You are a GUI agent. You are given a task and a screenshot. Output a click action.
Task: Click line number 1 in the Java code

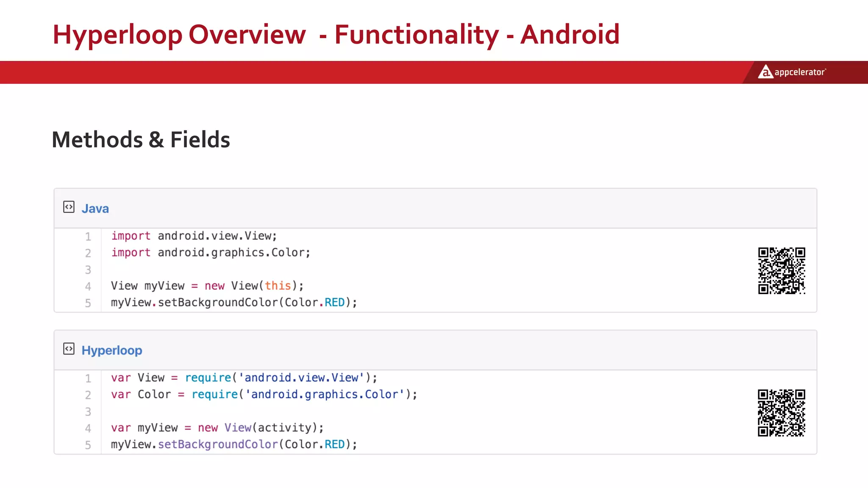click(88, 236)
